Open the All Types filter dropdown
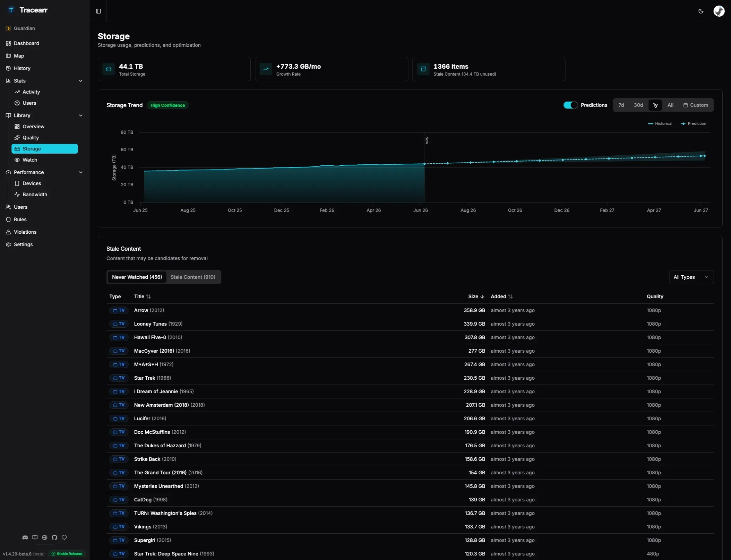Viewport: 731px width, 560px height. [691, 277]
